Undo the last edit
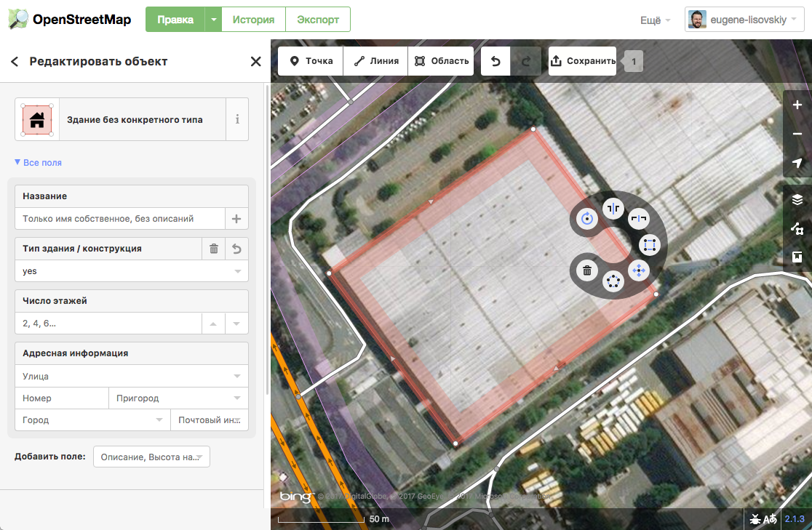Viewport: 812px width, 530px height. [x=495, y=61]
